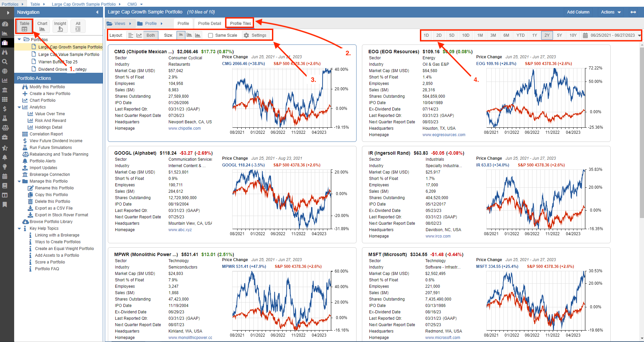644x342 pixels.
Task: Switch navigation to Table mode
Action: coord(24,26)
